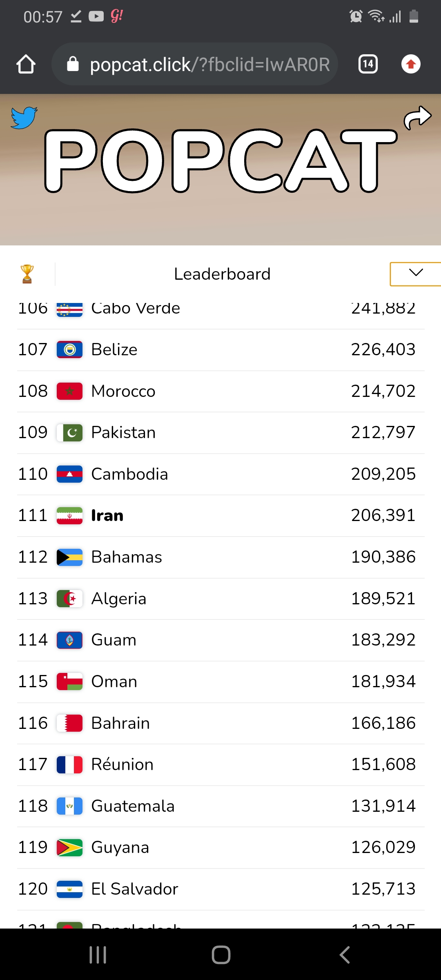Select the Iran row in leaderboard
The width and height of the screenshot is (441, 980).
pyautogui.click(x=221, y=516)
